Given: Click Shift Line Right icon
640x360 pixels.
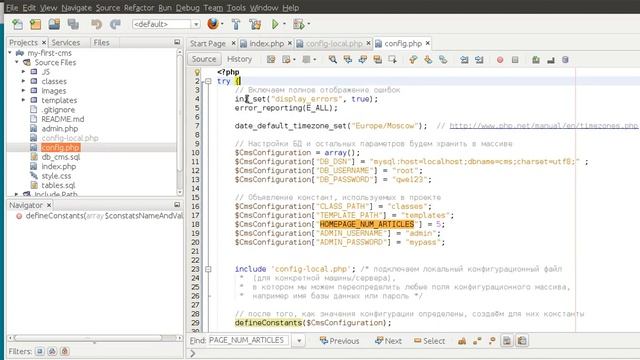Looking at the screenshot, I should coord(479,60).
